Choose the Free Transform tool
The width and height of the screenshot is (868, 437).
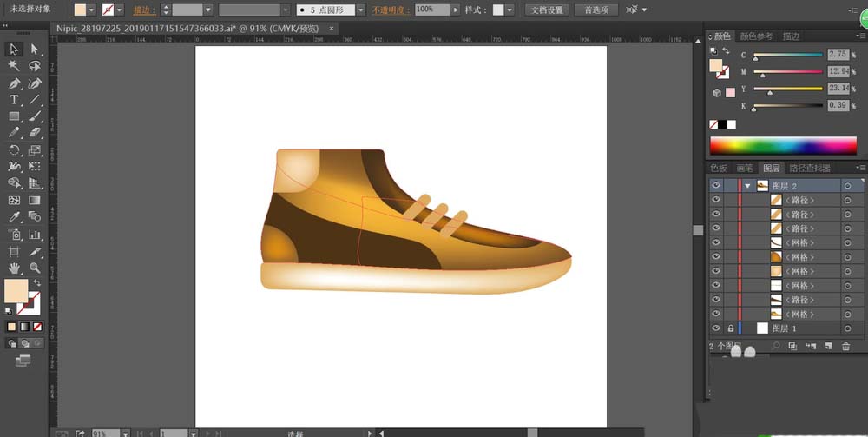point(35,166)
